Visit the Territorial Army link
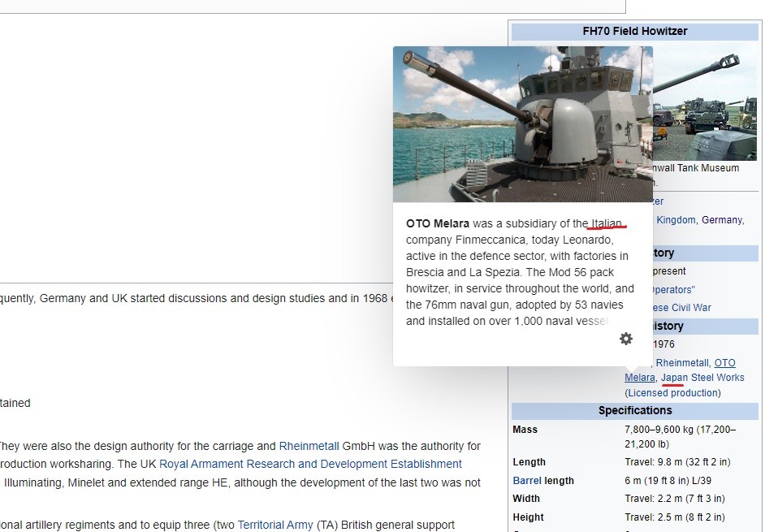 275,525
